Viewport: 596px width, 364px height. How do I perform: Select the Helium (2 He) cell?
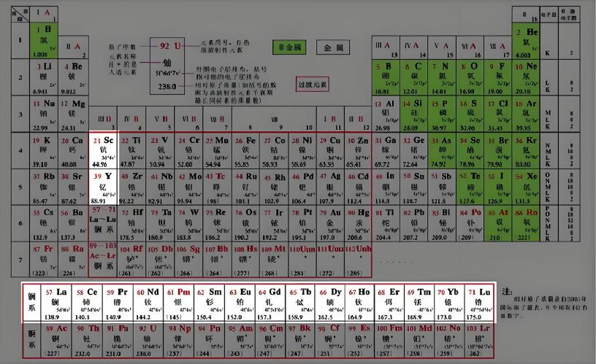[x=526, y=42]
